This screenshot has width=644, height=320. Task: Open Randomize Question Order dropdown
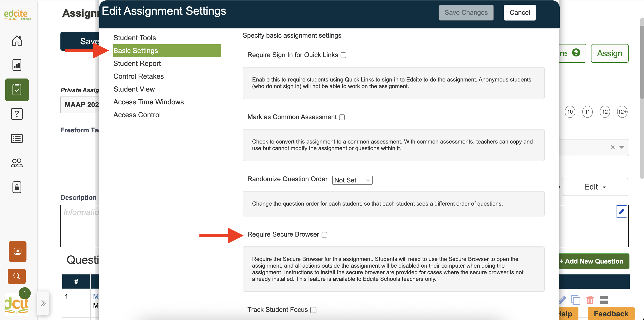[x=352, y=180]
